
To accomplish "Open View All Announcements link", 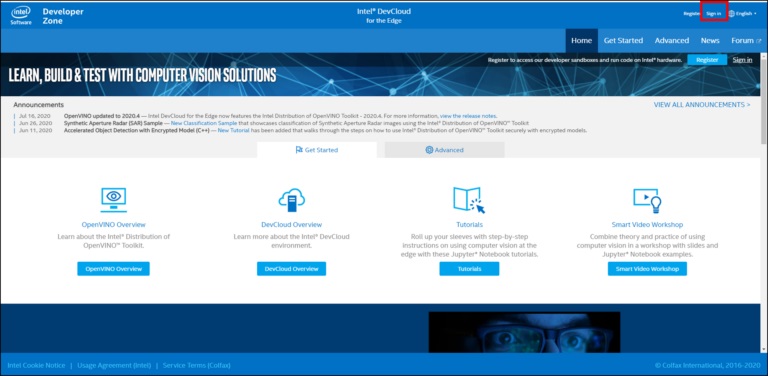I will pos(702,105).
